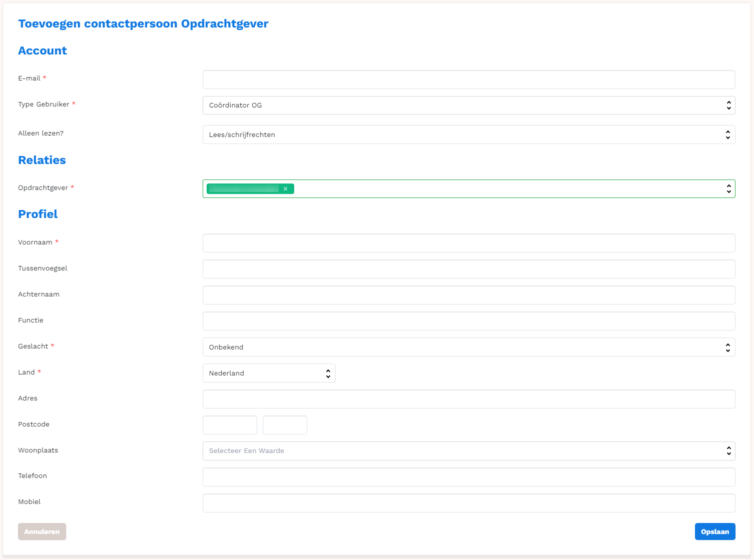Select the Functie input field
The height and width of the screenshot is (560, 754).
click(469, 321)
